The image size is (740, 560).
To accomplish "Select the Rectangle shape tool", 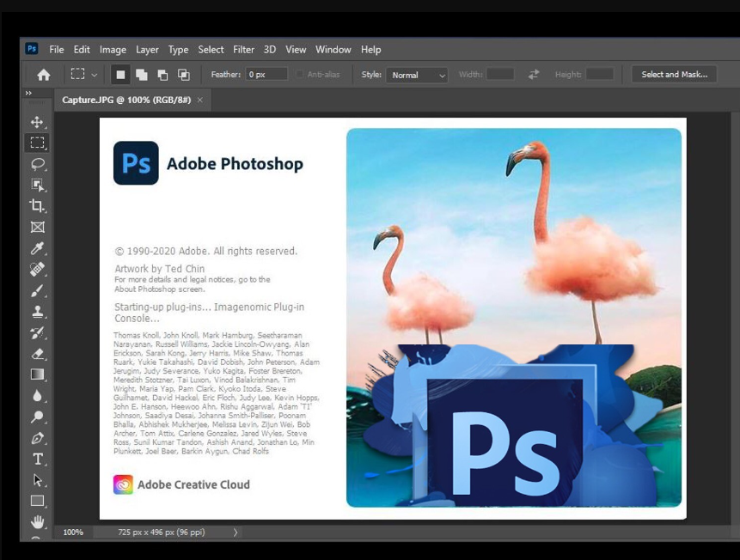I will [x=37, y=501].
